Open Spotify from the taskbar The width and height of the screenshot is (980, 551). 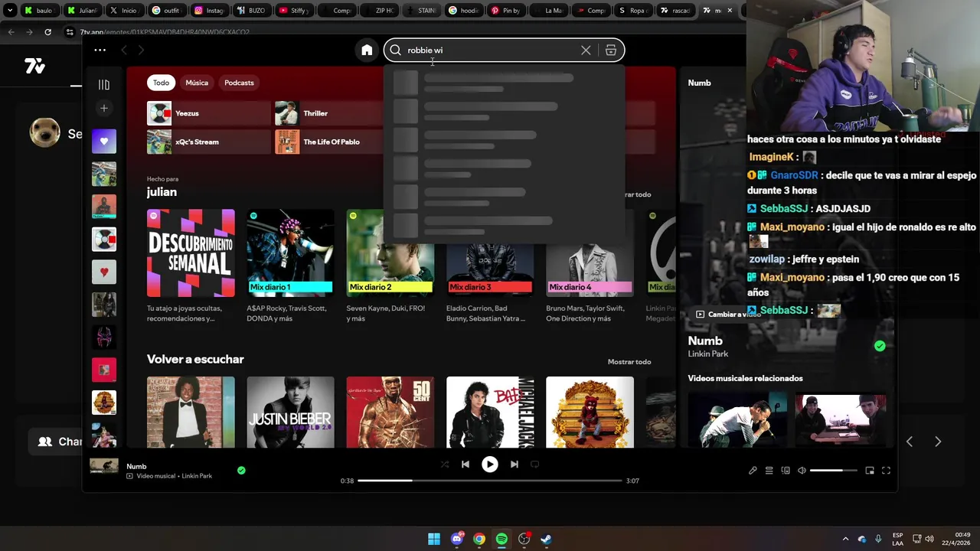coord(501,539)
